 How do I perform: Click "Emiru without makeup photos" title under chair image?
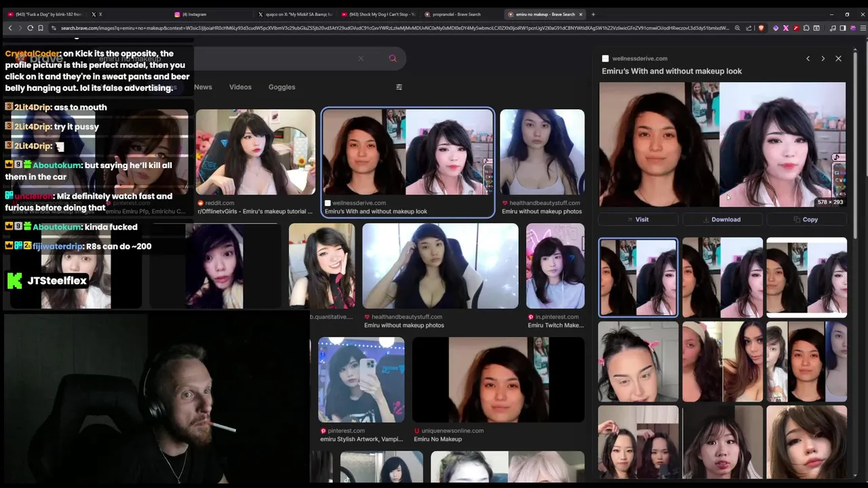[404, 325]
